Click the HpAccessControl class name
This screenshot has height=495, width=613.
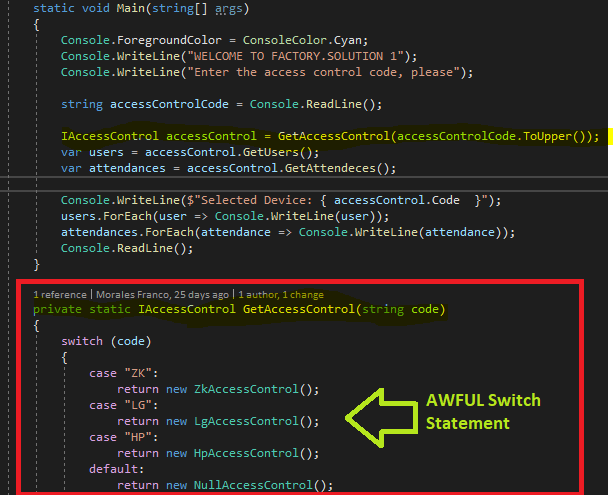246,454
